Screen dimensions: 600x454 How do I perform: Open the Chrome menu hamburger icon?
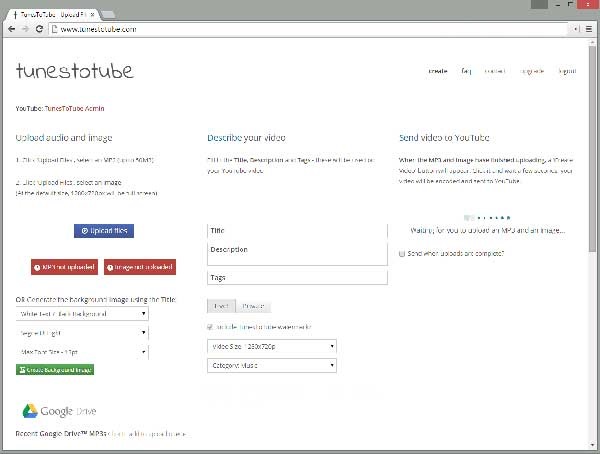589,29
